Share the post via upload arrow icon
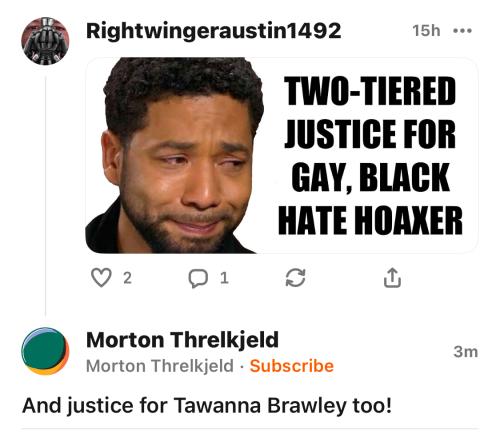This screenshot has height=434, width=500. 392,277
